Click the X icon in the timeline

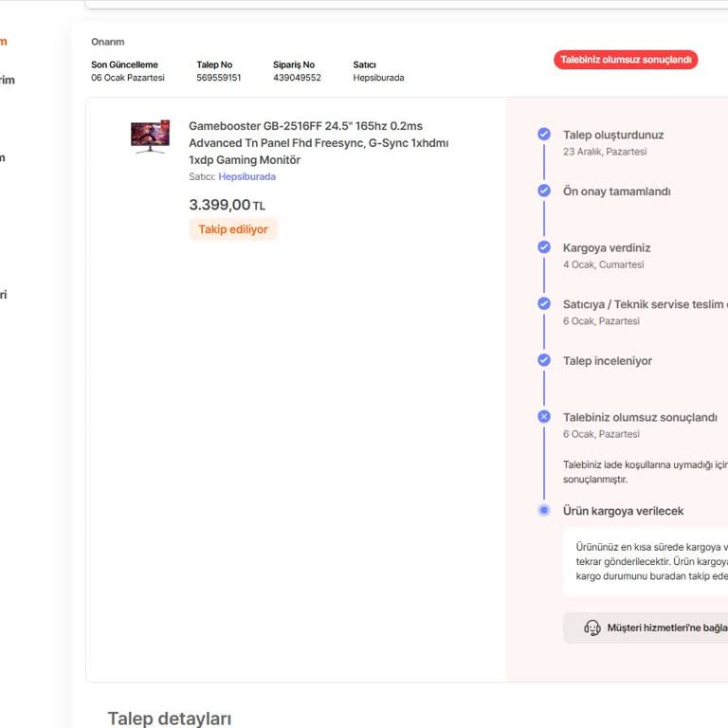pyautogui.click(x=544, y=416)
